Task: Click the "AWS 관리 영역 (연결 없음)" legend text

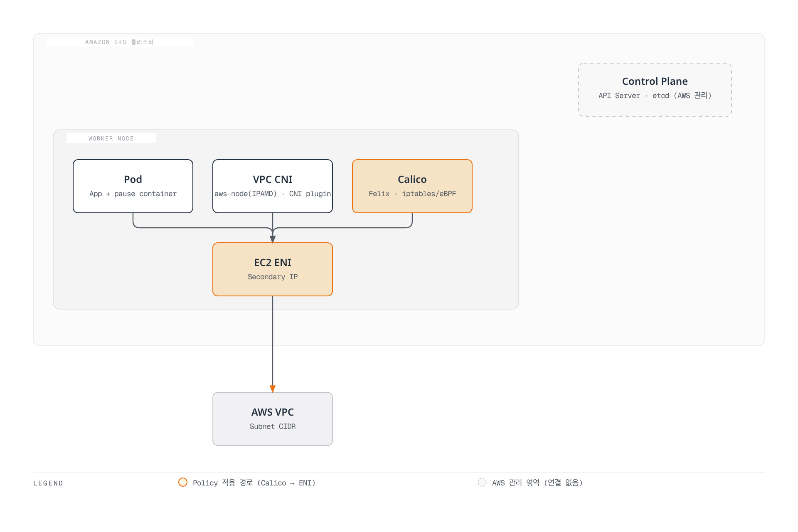Action: 537,483
